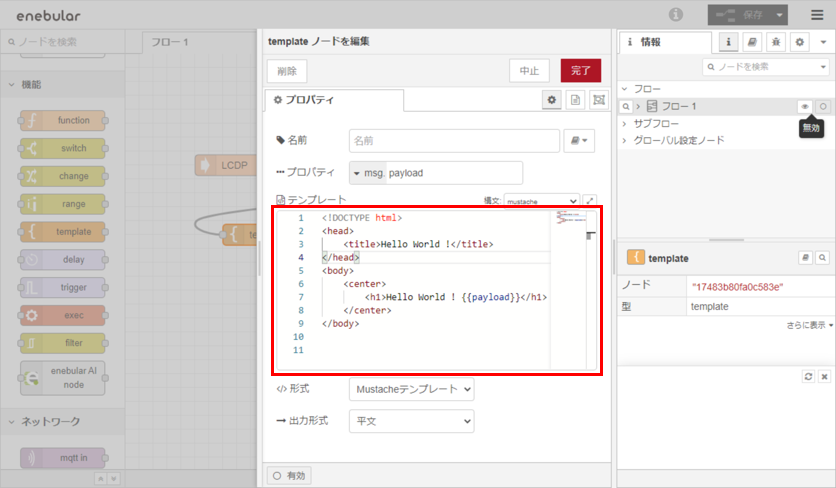Click code line 3 with title tag

pyautogui.click(x=419, y=244)
